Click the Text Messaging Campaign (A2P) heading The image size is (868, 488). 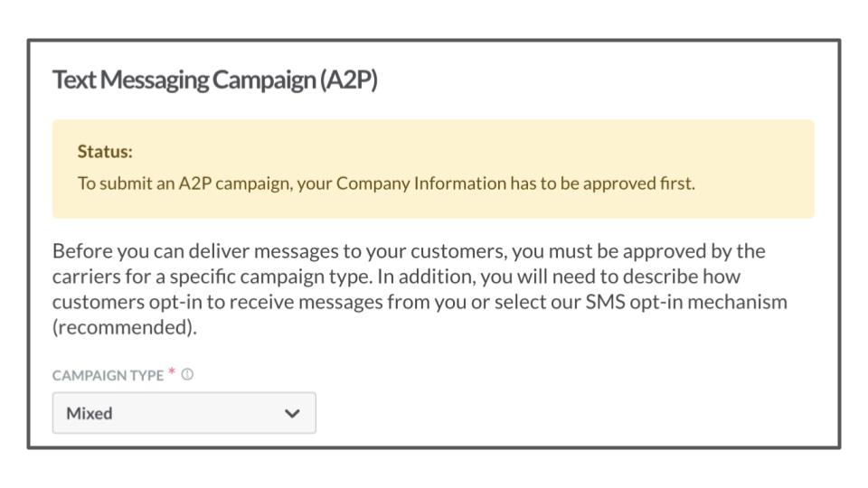tap(215, 80)
